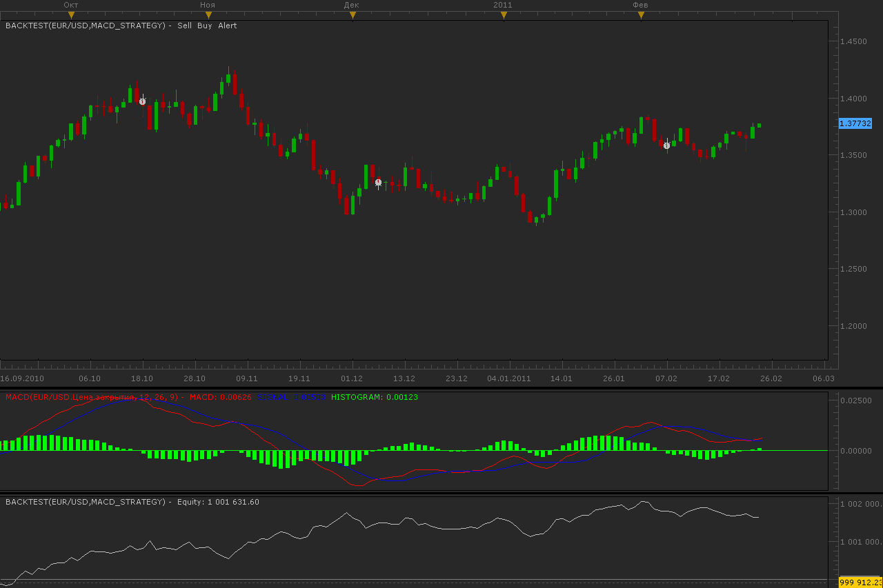Click the Equity: 1 001 631.60 value
The width and height of the screenshot is (883, 588).
pyautogui.click(x=218, y=502)
